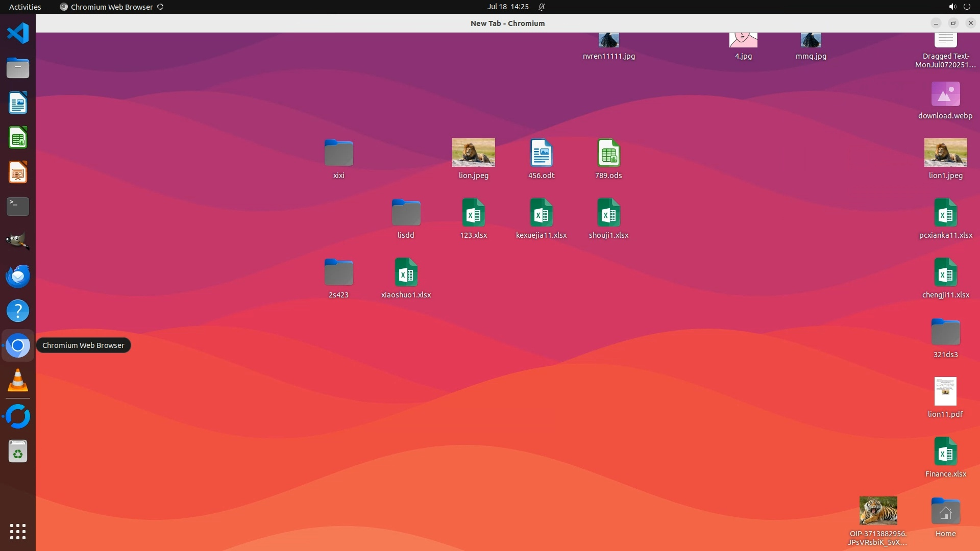Open LibreOffice Calc dock icon

point(18,138)
